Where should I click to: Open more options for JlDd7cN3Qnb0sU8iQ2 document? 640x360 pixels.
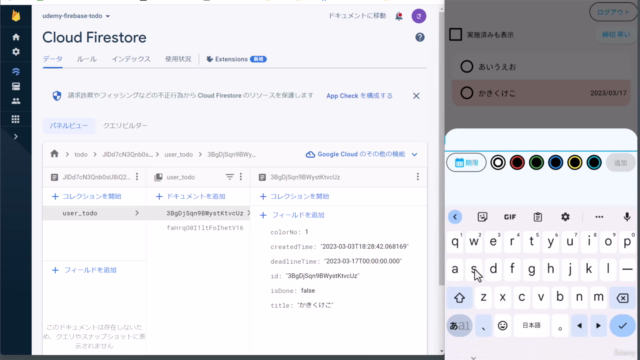coord(137,177)
